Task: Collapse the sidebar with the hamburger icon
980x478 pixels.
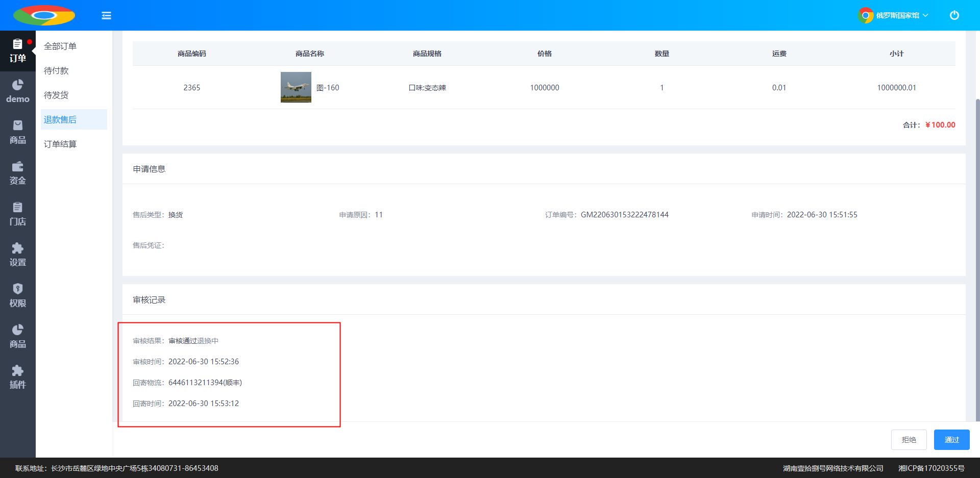Action: pos(106,15)
